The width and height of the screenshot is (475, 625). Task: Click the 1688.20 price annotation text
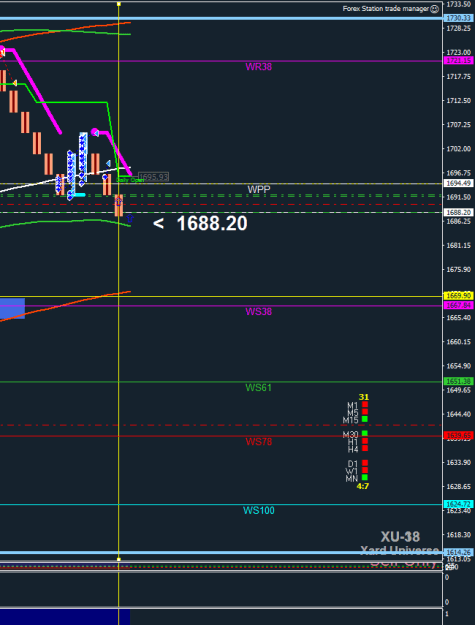click(200, 223)
